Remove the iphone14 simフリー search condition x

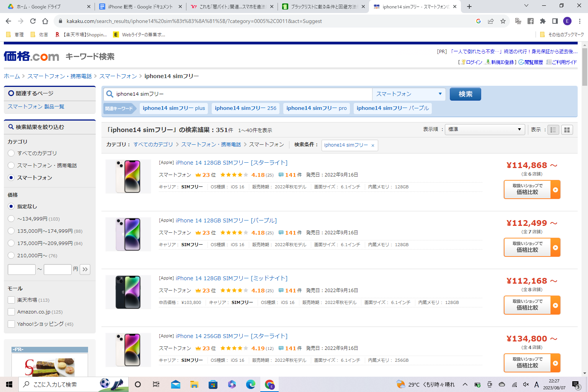click(x=373, y=145)
